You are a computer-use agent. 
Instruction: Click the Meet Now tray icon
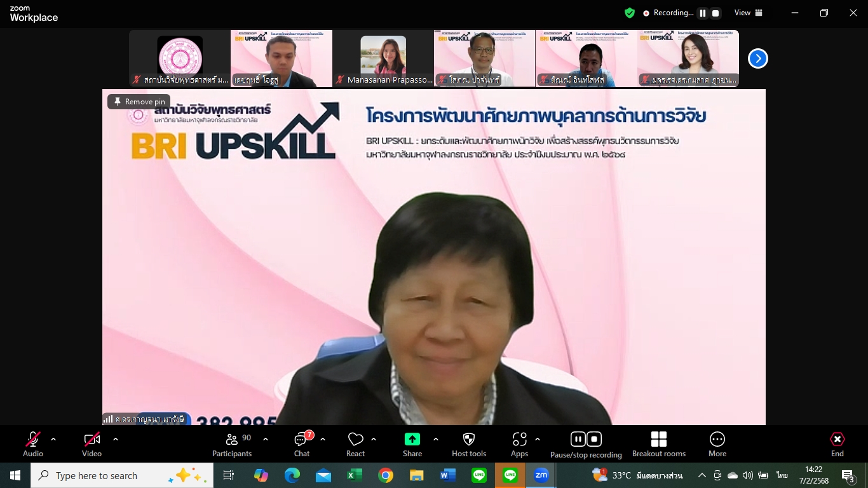pyautogui.click(x=717, y=475)
